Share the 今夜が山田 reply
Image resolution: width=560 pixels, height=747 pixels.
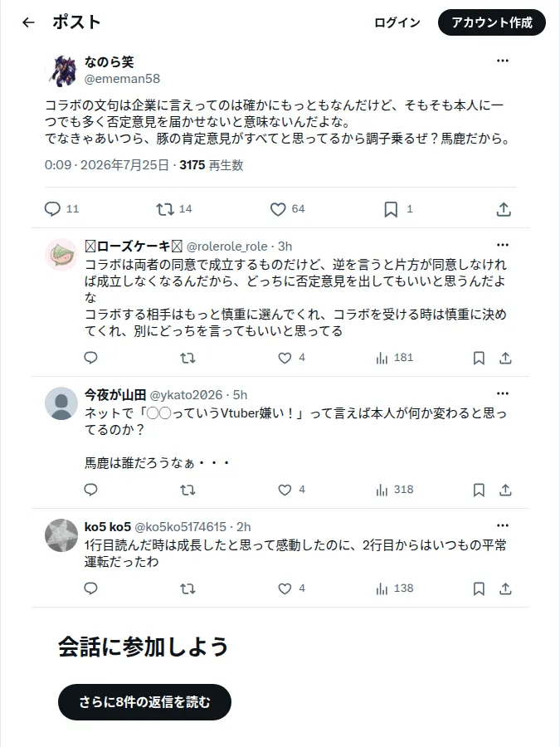[x=506, y=490]
